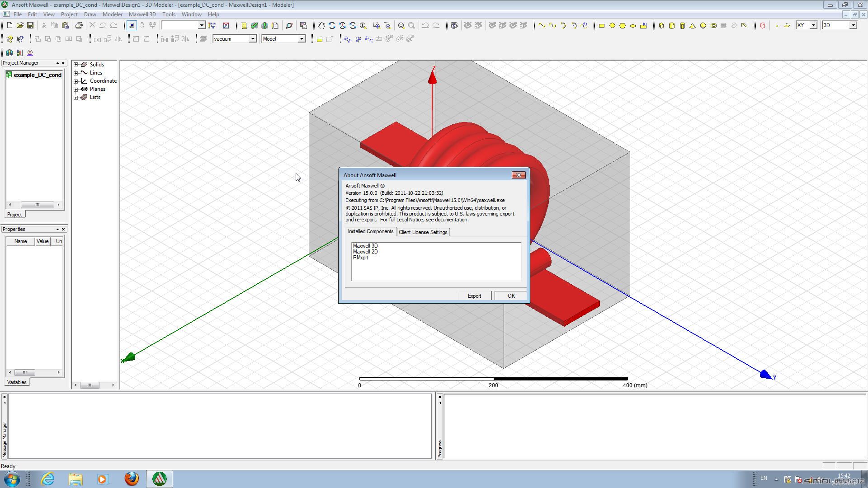868x488 pixels.
Task: Select example_DC_cond in project tree
Action: pos(38,75)
